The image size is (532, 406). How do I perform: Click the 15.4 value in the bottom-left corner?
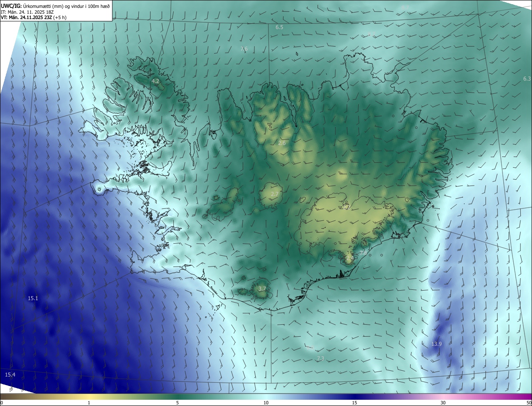click(x=10, y=375)
